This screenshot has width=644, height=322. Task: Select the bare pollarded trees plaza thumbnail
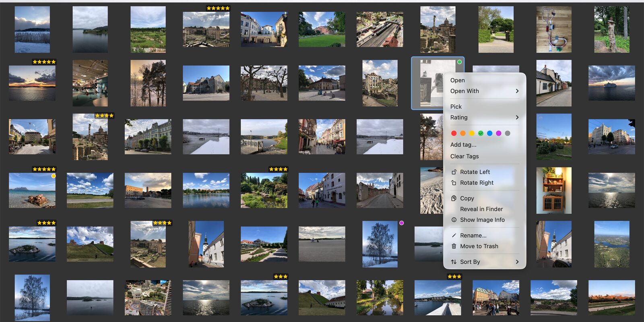(x=264, y=83)
